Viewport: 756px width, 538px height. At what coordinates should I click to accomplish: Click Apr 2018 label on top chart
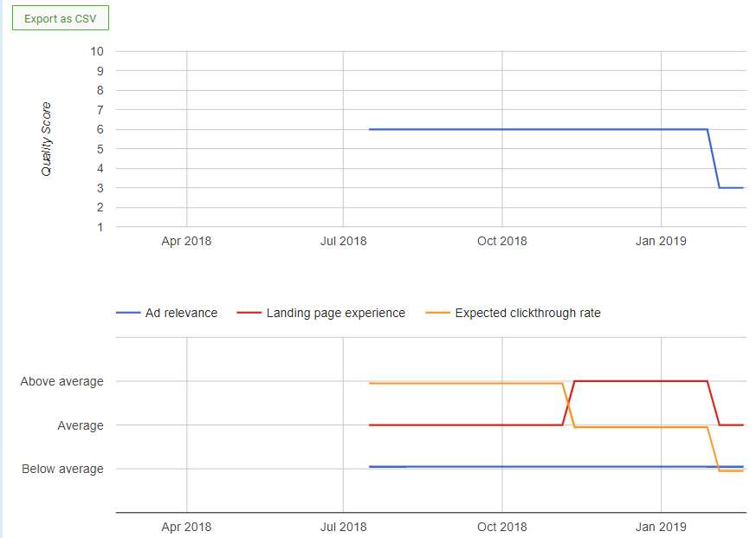click(x=186, y=241)
